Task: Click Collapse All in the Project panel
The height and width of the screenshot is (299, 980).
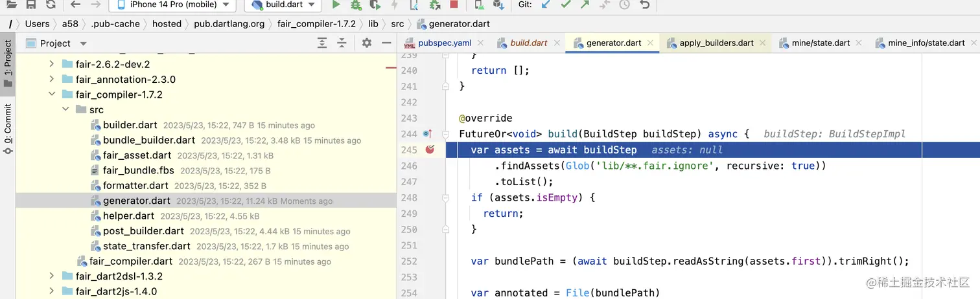Action: click(x=342, y=43)
